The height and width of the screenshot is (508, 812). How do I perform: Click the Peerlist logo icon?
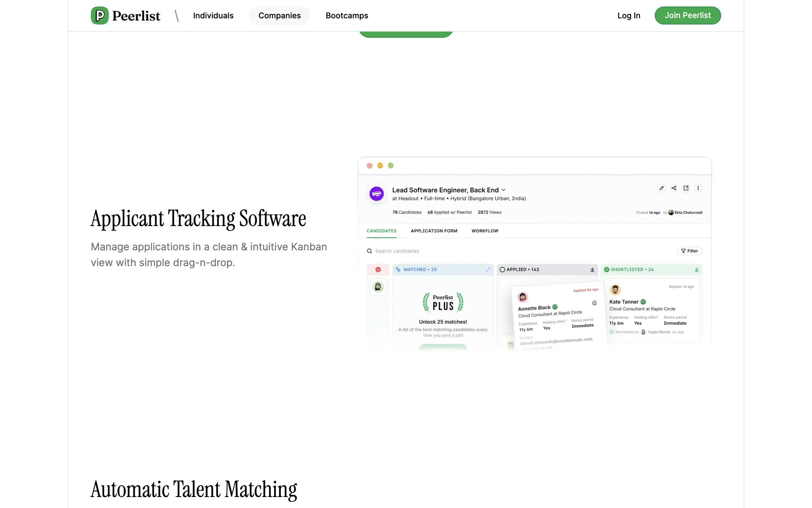point(100,16)
